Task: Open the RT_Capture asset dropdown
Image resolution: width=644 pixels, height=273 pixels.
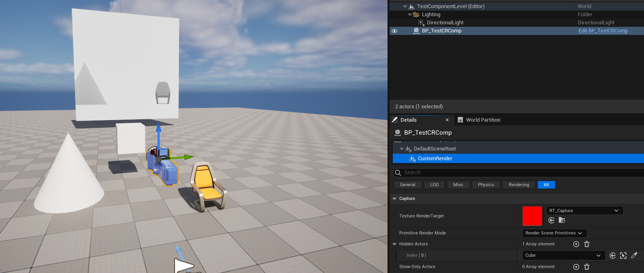Action: pos(584,210)
